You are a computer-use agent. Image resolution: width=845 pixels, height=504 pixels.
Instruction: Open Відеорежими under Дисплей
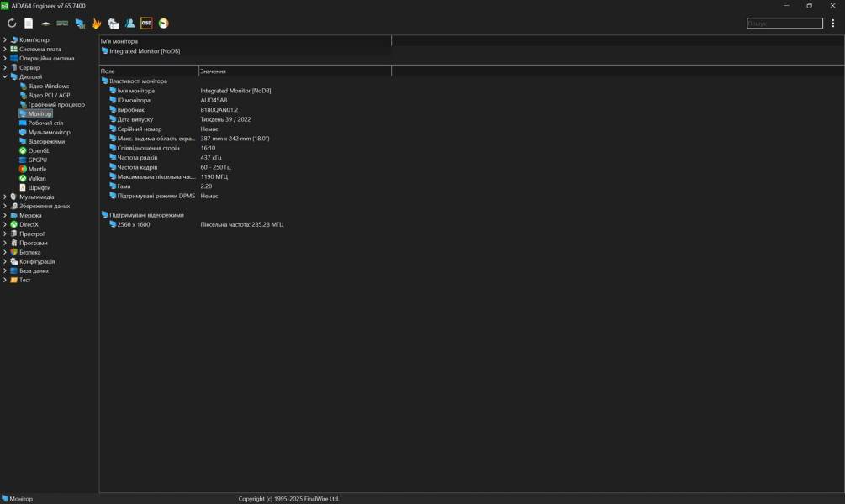46,142
